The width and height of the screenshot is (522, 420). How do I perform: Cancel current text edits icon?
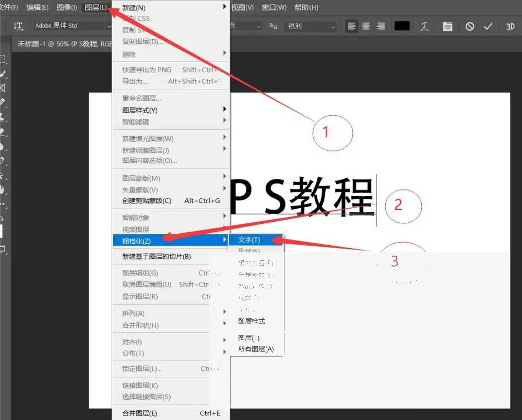point(470,26)
